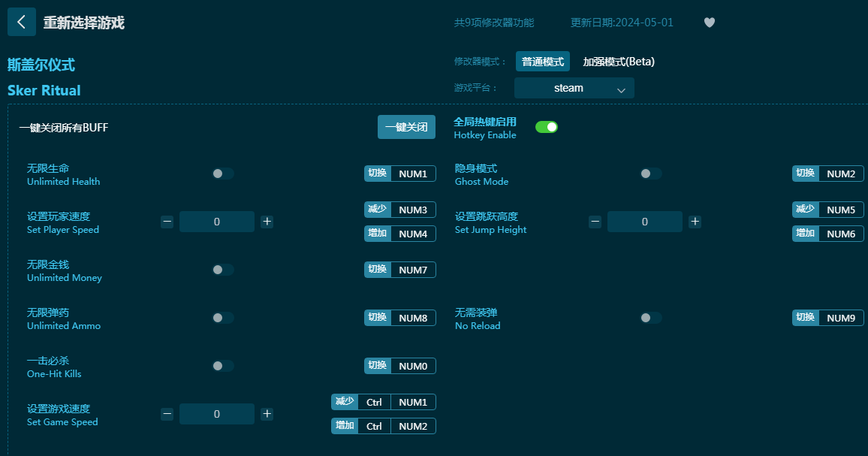Click the Sker Ritual game title

pyautogui.click(x=44, y=90)
